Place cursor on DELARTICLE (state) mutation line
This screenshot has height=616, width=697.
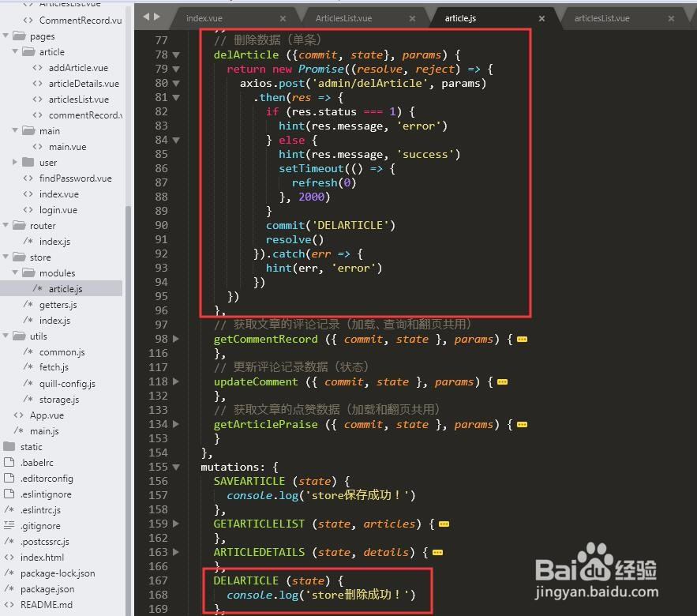[279, 580]
